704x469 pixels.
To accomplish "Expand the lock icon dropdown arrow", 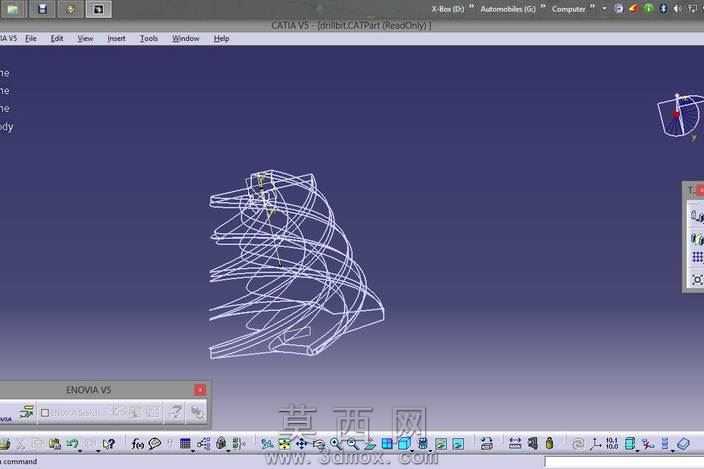I will 228,450.
